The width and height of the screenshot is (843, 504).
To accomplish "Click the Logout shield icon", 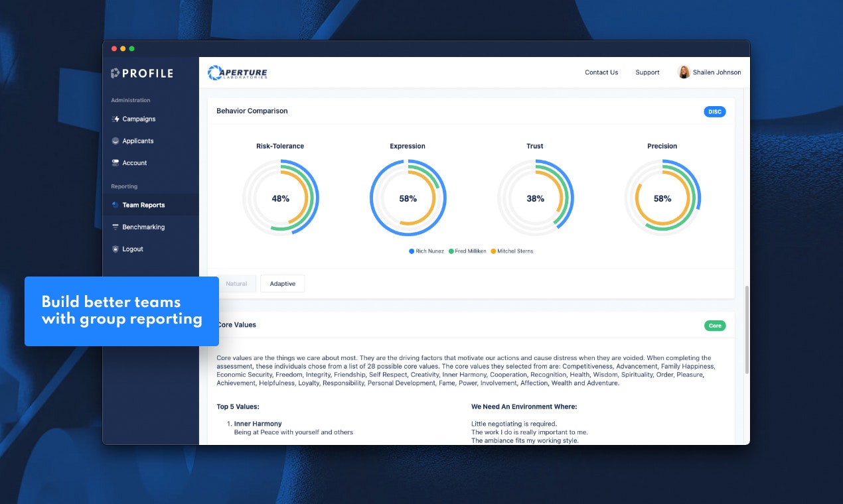I will tap(115, 249).
